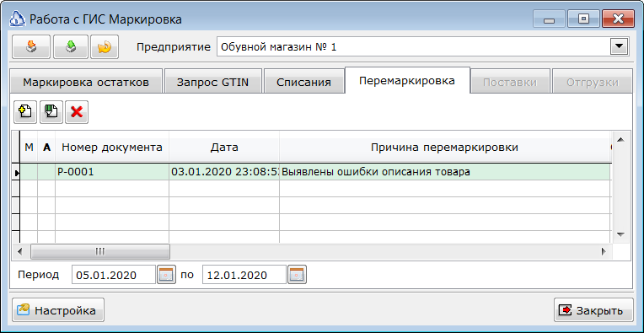Select the document cell P-0001
644x333 pixels.
pos(112,172)
